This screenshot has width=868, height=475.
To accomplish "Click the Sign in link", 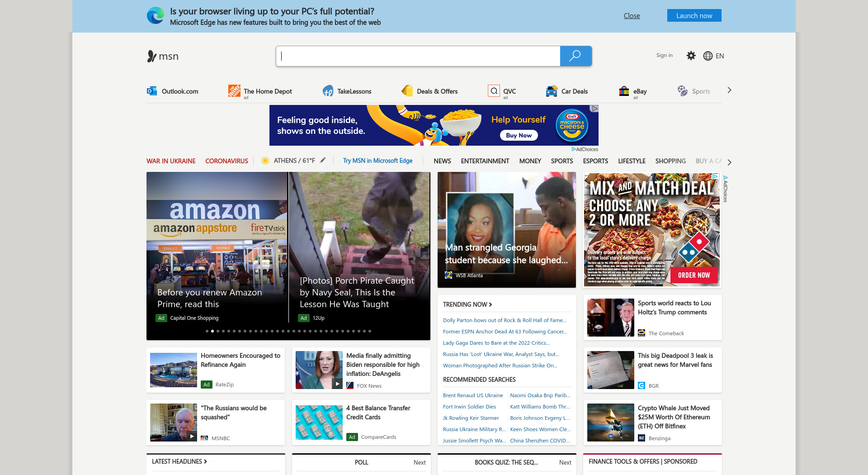I will (x=664, y=55).
